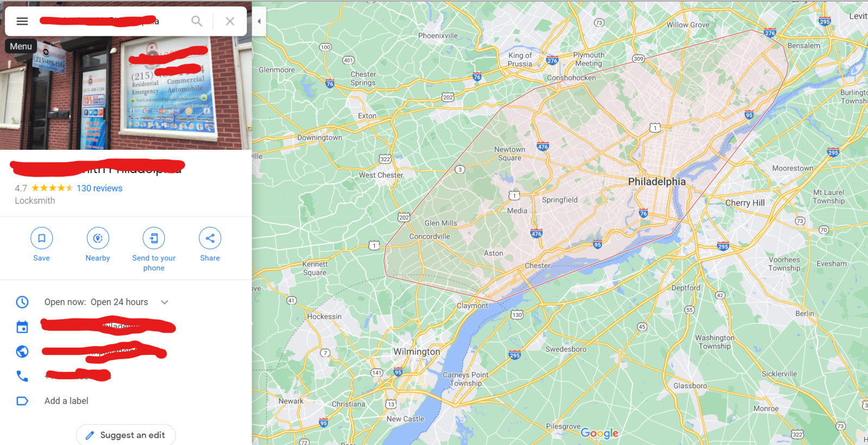Open the storefront photo

[x=126, y=92]
